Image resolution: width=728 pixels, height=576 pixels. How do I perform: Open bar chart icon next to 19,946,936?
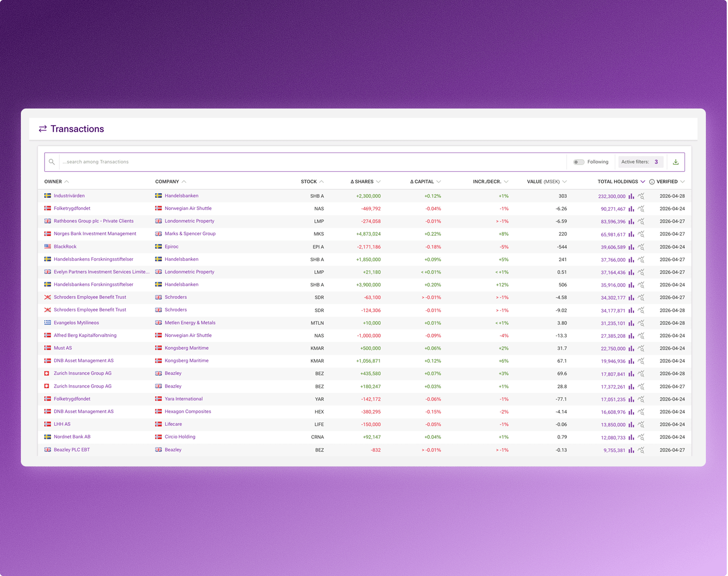pos(631,361)
